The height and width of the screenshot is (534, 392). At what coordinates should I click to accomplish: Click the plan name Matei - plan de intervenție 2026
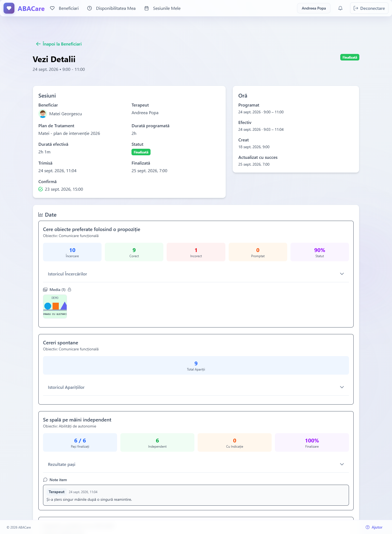tap(69, 133)
